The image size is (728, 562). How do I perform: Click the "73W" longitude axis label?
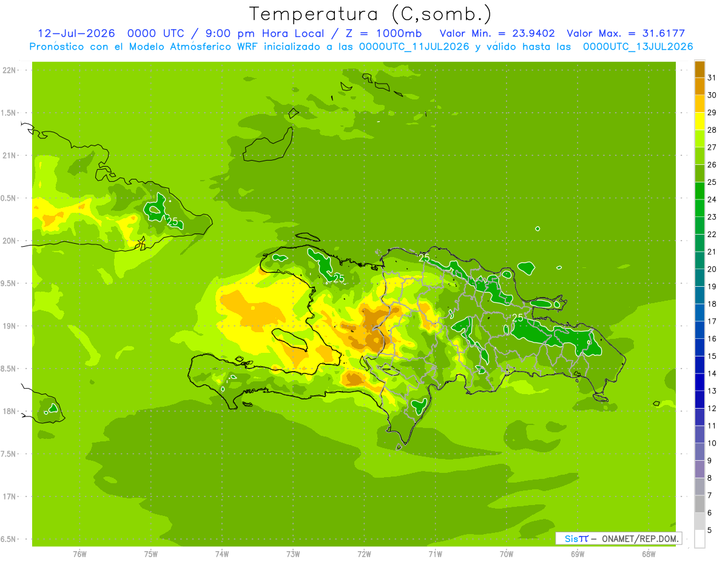coord(293,554)
